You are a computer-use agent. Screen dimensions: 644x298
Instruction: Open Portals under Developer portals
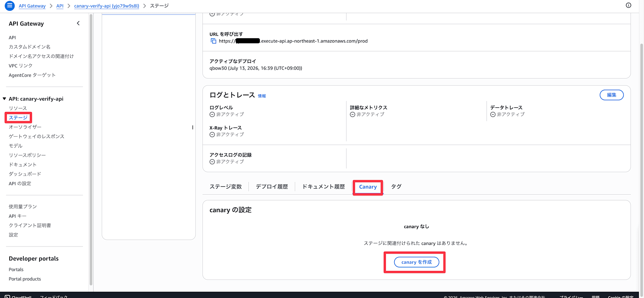pyautogui.click(x=16, y=270)
